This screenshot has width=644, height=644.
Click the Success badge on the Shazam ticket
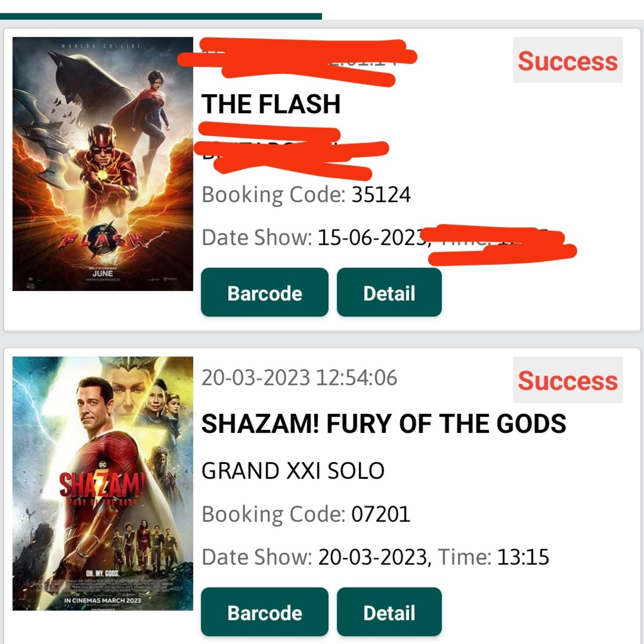tap(567, 380)
